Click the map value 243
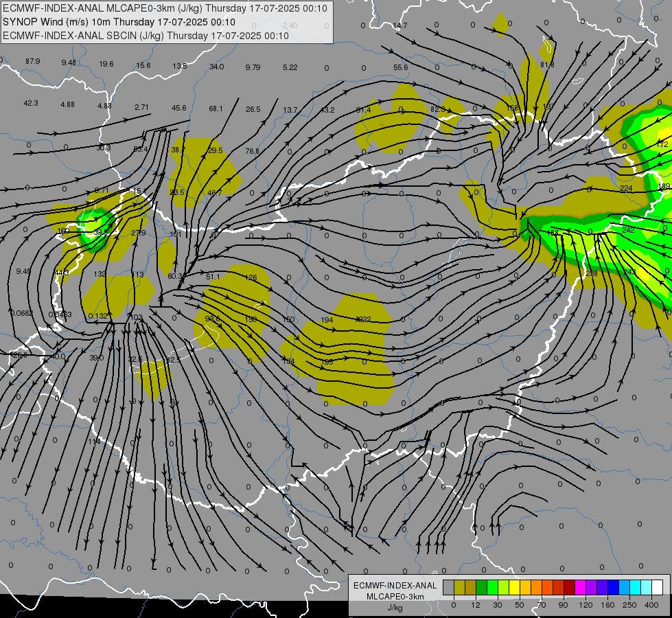The image size is (672, 618). pos(629,273)
